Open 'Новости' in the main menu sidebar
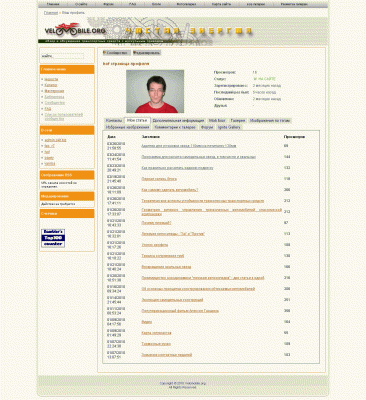 click(51, 79)
